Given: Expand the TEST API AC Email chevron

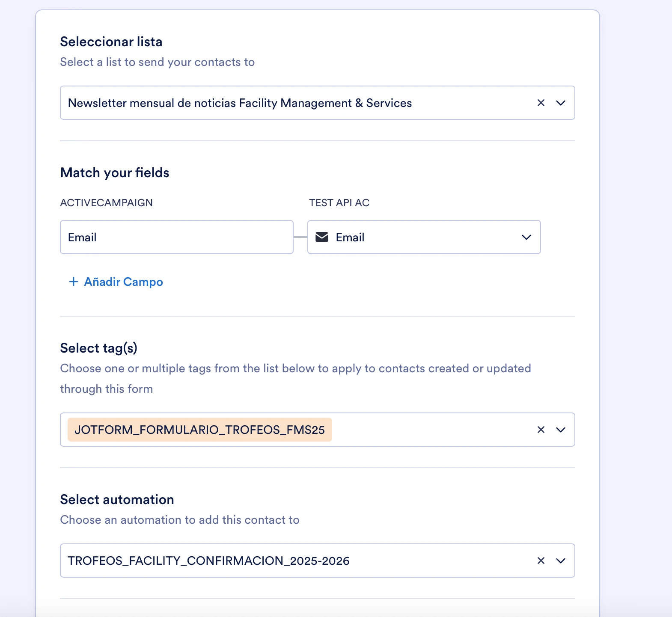Looking at the screenshot, I should coord(526,237).
